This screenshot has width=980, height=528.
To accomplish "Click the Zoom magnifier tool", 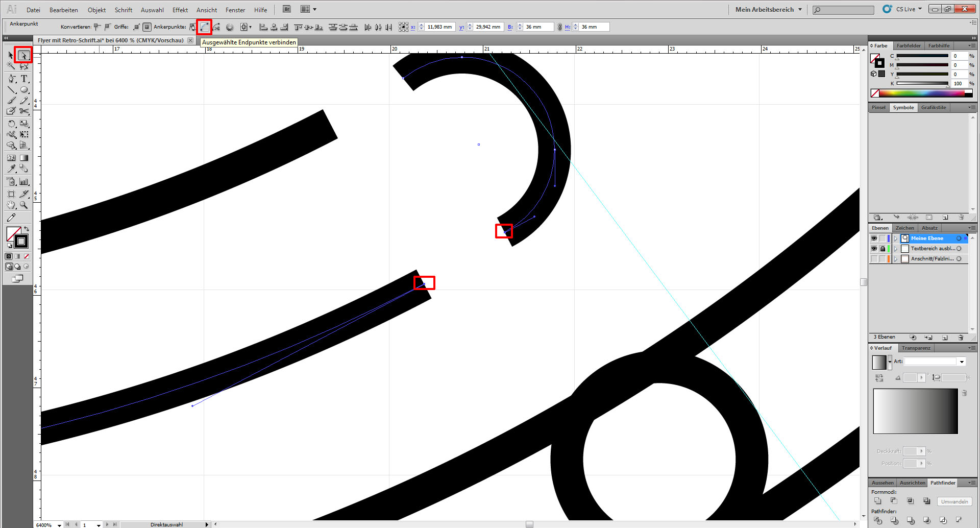I will coord(24,205).
